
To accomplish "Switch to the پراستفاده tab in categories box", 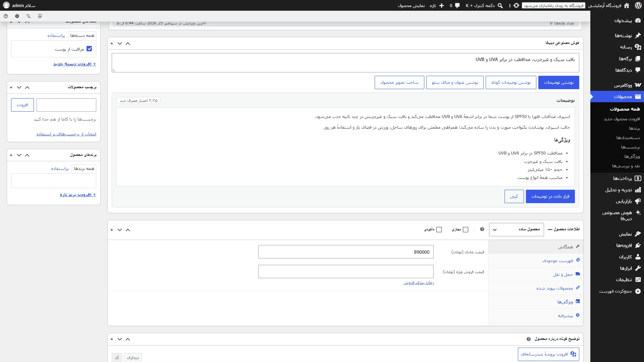I will coord(56,36).
